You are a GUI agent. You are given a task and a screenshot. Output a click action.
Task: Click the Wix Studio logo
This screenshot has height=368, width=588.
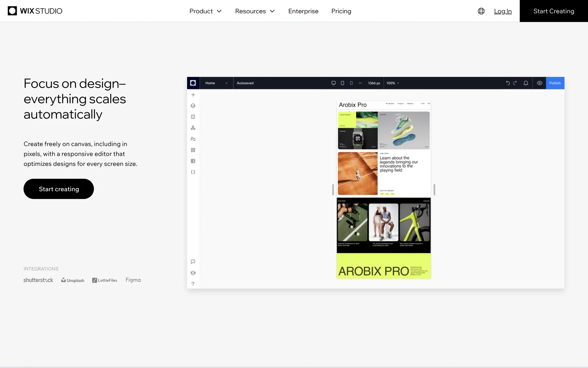click(x=35, y=11)
